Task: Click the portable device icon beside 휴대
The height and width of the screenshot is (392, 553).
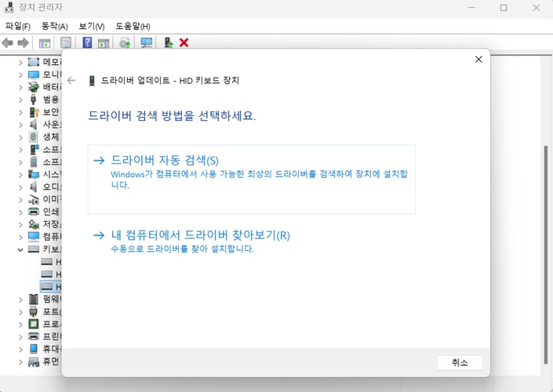Action: pyautogui.click(x=34, y=349)
